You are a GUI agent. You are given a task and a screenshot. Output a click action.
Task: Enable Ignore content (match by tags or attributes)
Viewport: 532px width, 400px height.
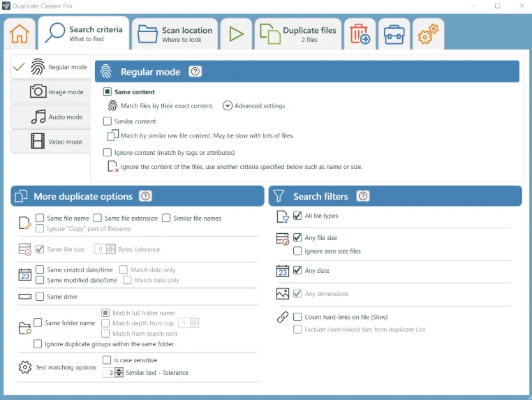108,152
